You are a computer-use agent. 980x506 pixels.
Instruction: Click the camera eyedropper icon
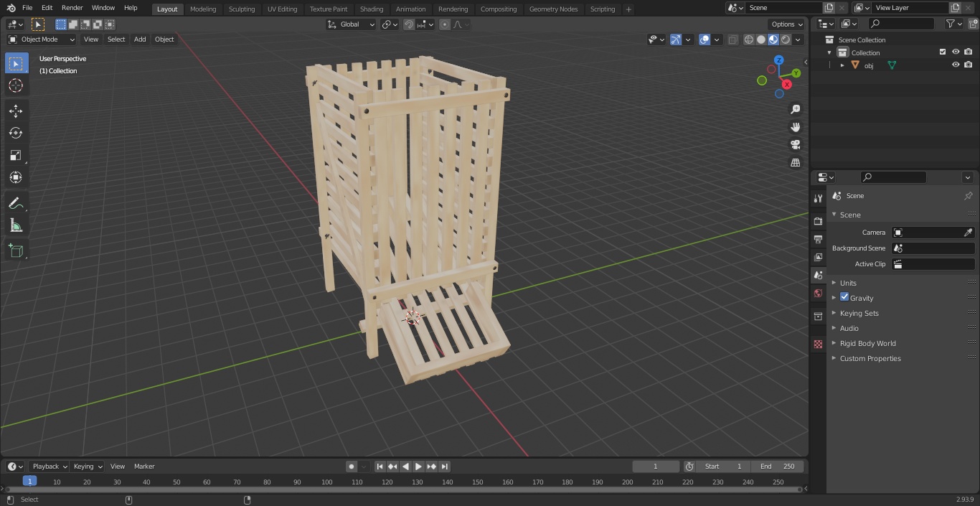coord(968,233)
